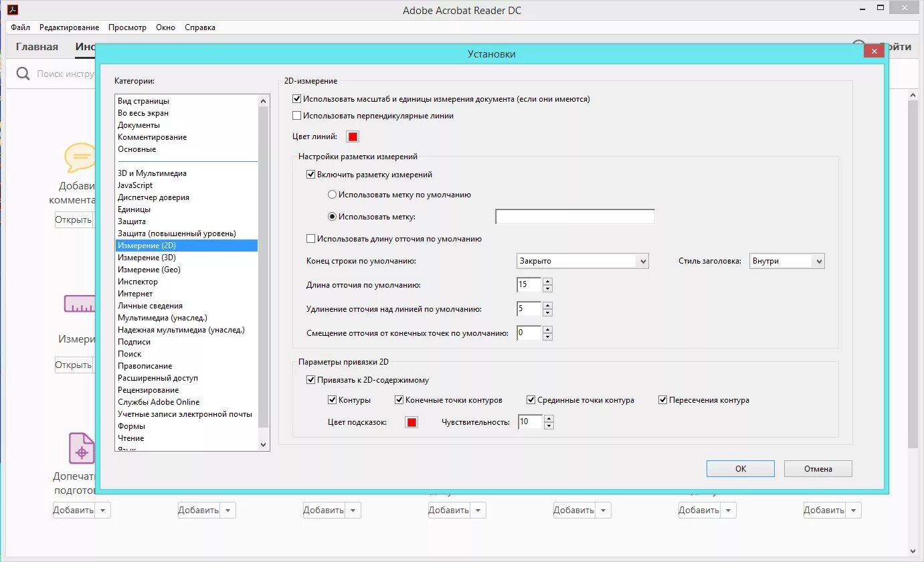Screen dimensions: 924x562
Task: Select 'Подписи' category
Action: click(x=134, y=342)
